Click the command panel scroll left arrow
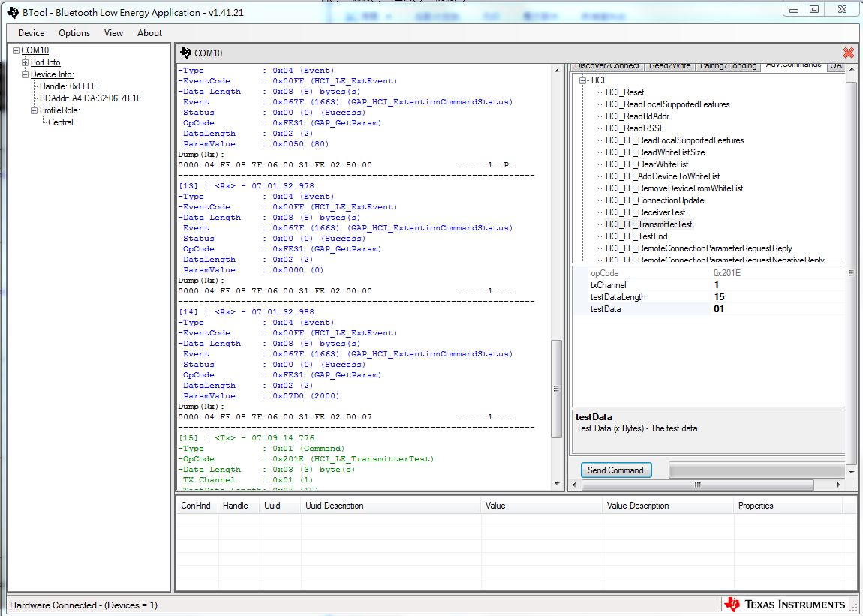The width and height of the screenshot is (863, 616). [576, 485]
